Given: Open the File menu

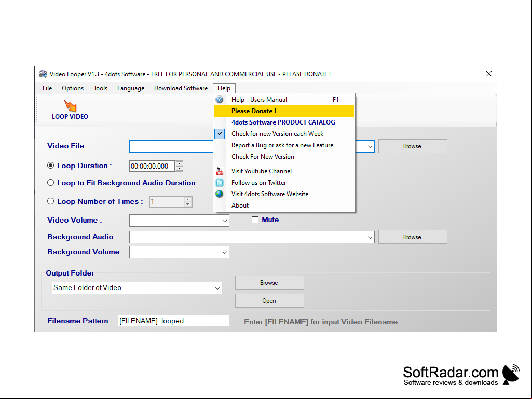Looking at the screenshot, I should tap(47, 88).
